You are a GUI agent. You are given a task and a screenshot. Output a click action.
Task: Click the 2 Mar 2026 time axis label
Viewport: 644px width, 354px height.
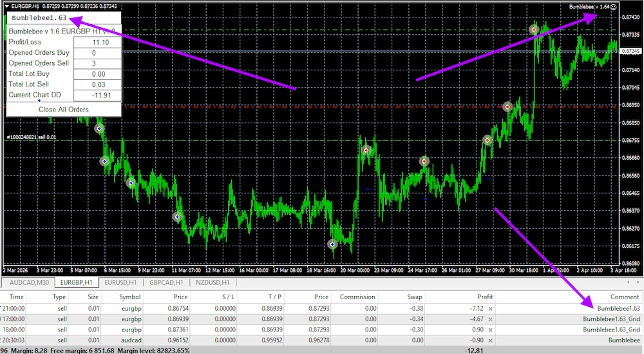pyautogui.click(x=15, y=270)
